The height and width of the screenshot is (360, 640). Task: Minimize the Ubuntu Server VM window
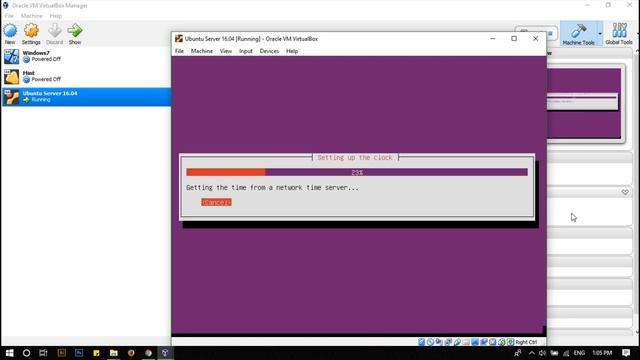click(493, 39)
